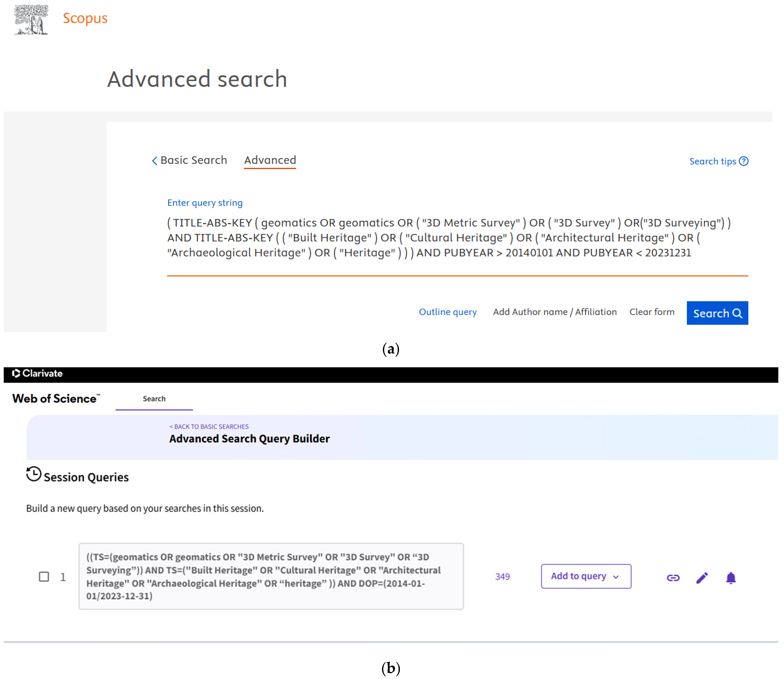Open the Search tips help icon

(743, 161)
